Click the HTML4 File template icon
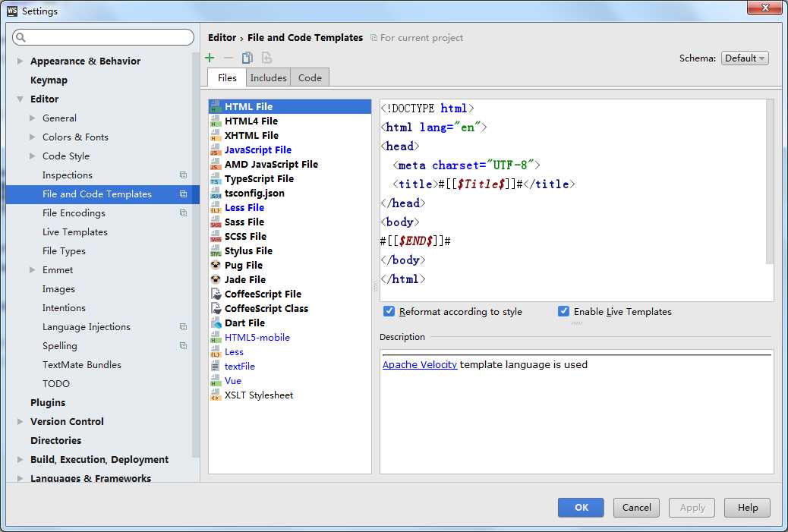788x532 pixels. (216, 121)
